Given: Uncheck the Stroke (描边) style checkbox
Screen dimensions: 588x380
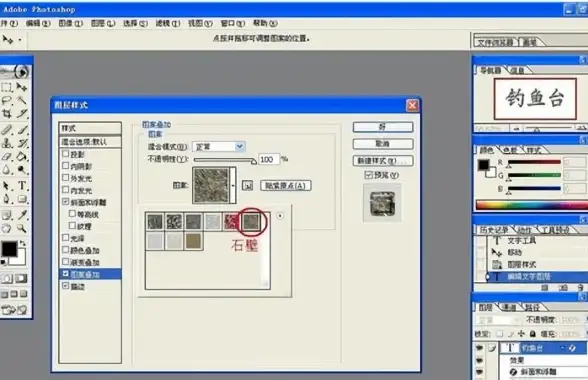Looking at the screenshot, I should 66,286.
